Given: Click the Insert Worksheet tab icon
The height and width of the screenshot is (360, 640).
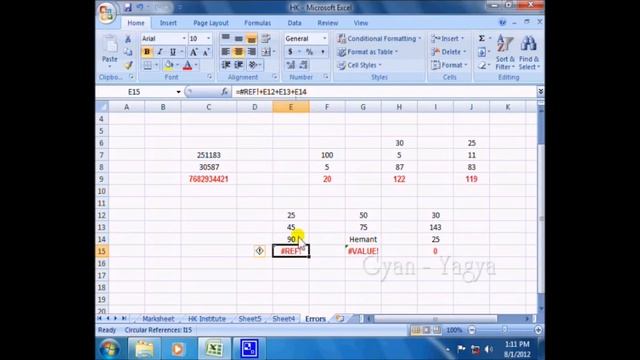Looking at the screenshot, I should (340, 318).
